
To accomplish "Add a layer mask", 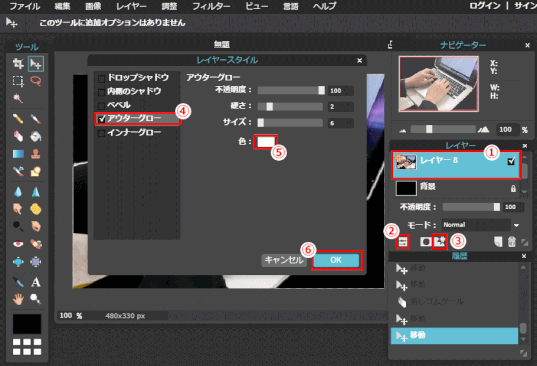I will [x=425, y=242].
